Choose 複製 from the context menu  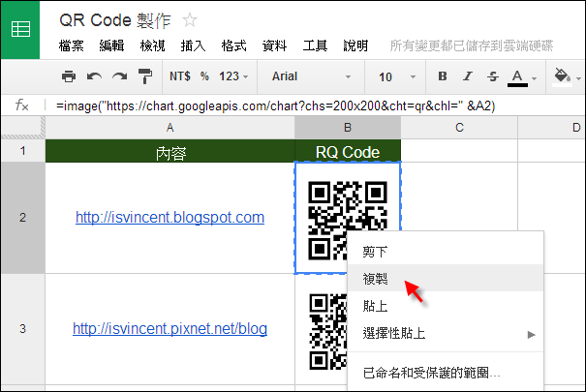pos(446,278)
